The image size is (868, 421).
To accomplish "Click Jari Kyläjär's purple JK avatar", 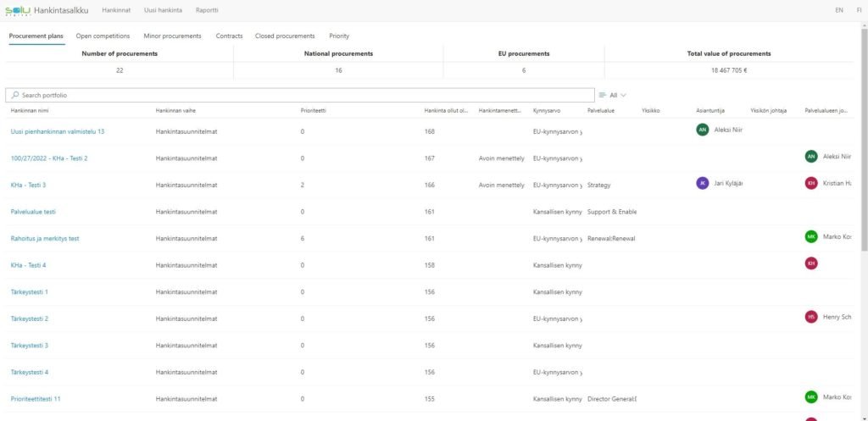I will click(x=702, y=183).
